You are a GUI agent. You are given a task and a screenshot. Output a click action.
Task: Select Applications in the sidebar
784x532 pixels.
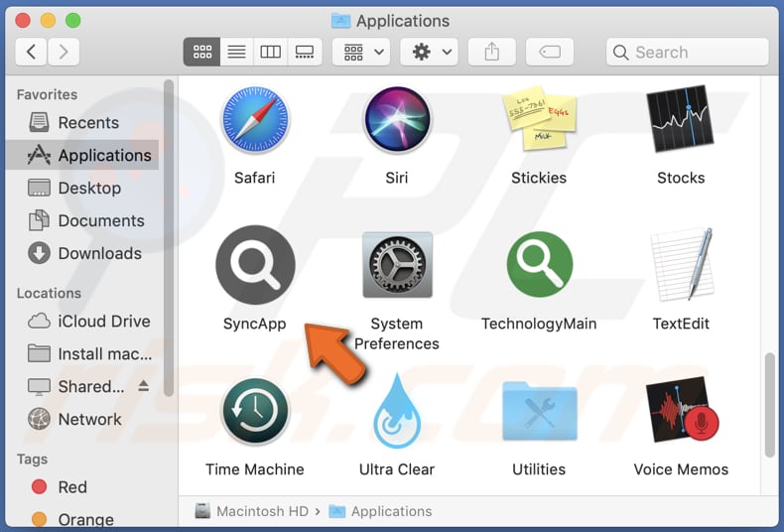click(82, 156)
